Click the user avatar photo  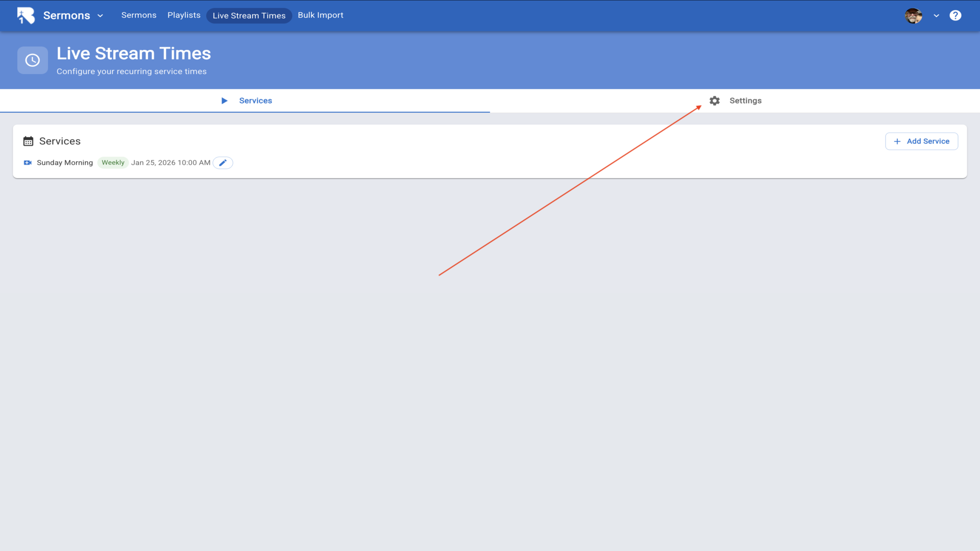click(x=913, y=16)
